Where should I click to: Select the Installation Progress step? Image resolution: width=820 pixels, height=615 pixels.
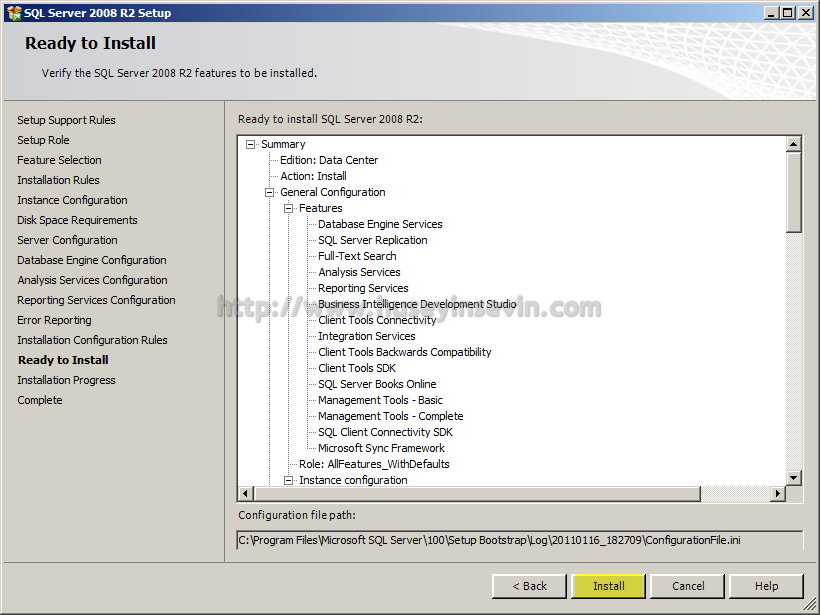coord(66,380)
